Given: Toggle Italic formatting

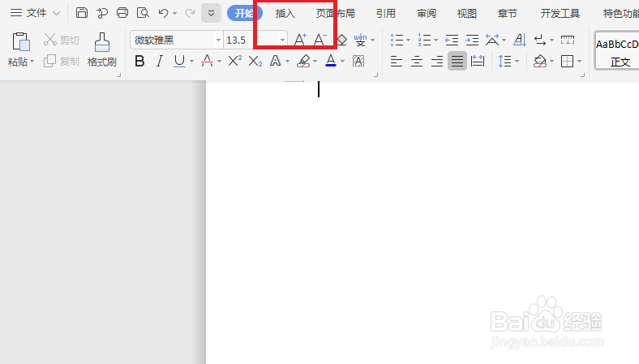Looking at the screenshot, I should [159, 61].
